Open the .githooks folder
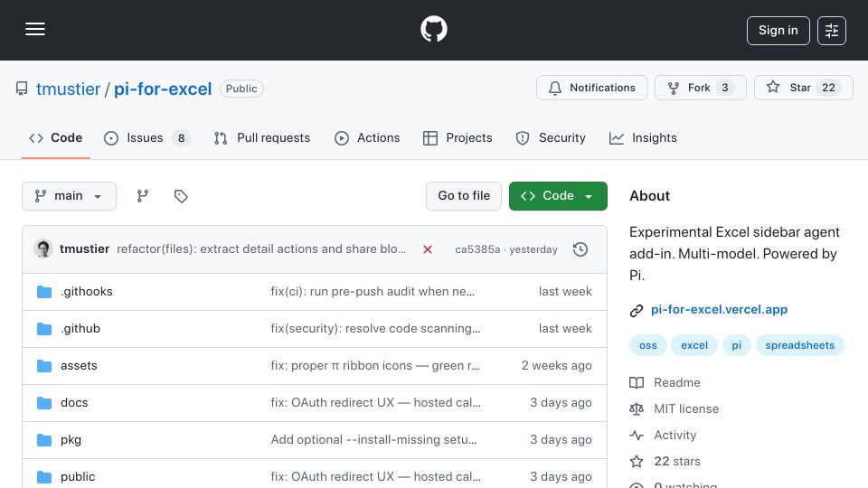The image size is (868, 488). (87, 292)
